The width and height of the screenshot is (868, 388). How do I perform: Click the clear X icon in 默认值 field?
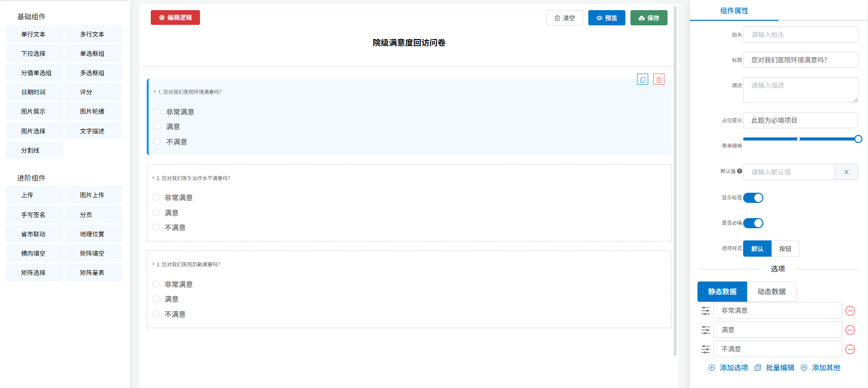click(x=846, y=172)
